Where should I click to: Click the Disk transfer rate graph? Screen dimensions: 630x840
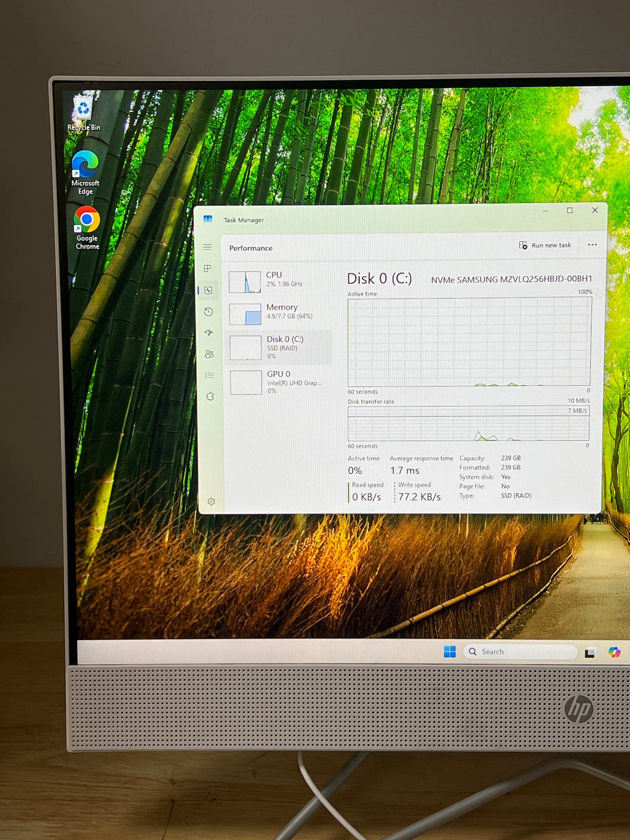tap(469, 423)
